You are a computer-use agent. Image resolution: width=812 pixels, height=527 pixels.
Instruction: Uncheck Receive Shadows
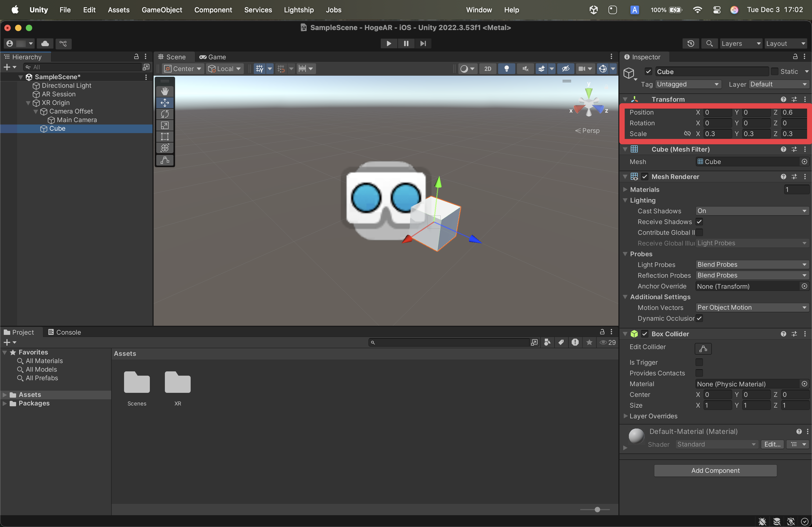(699, 222)
